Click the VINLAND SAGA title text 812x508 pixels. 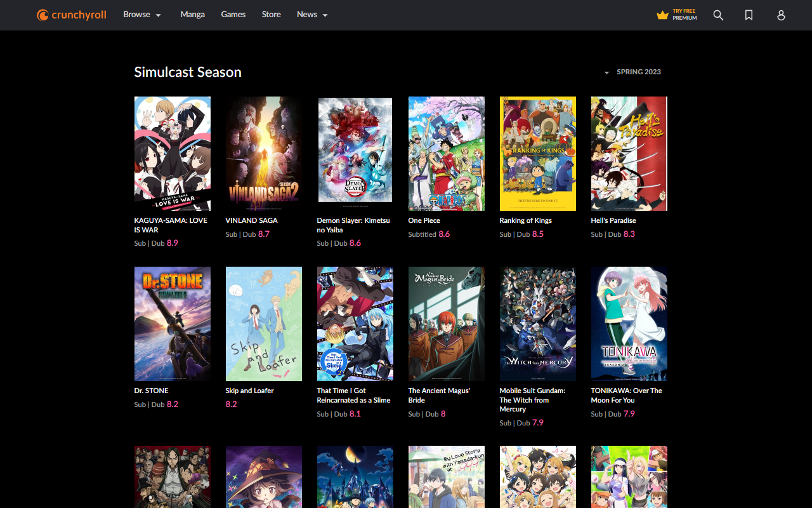click(x=252, y=220)
